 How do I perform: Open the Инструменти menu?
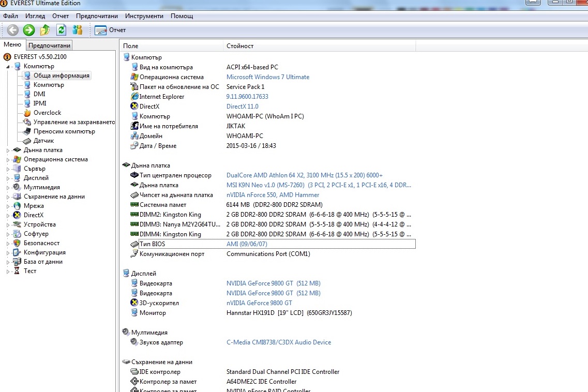[x=144, y=16]
